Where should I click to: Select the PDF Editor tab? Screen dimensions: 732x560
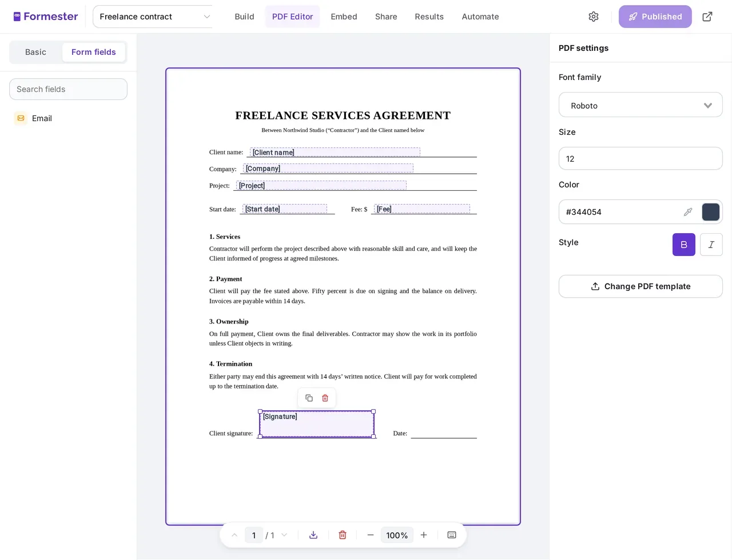click(292, 17)
